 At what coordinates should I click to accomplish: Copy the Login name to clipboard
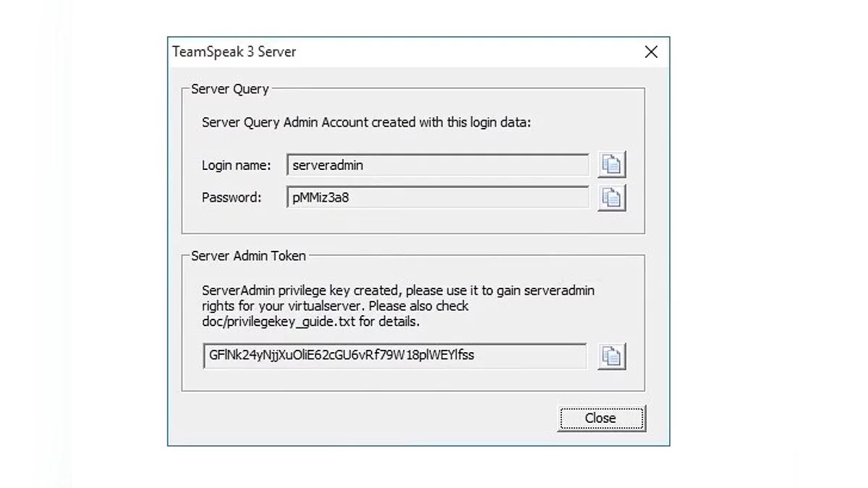(611, 165)
